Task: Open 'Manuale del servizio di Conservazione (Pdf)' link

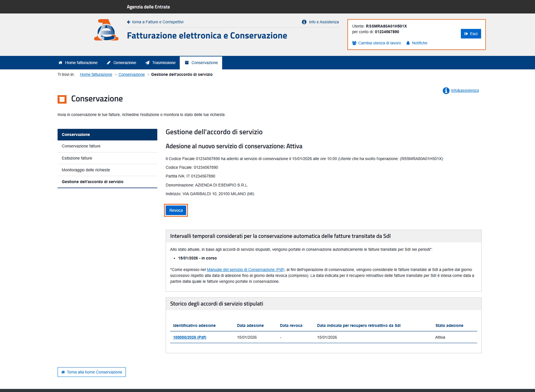Action: pyautogui.click(x=246, y=270)
